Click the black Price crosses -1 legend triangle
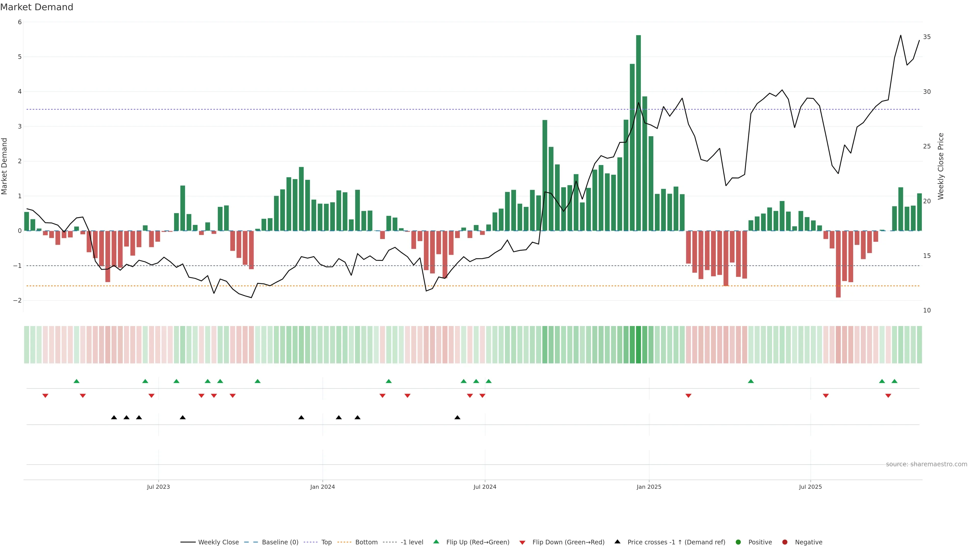This screenshot has height=551, width=980. [617, 542]
